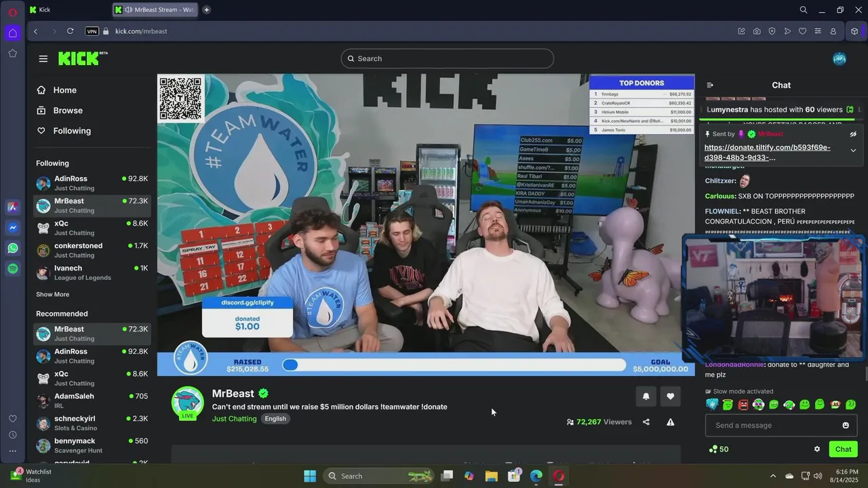Open Ivanech League of Legends channel
Screen dimensions: 868x488
pyautogui.click(x=92, y=272)
